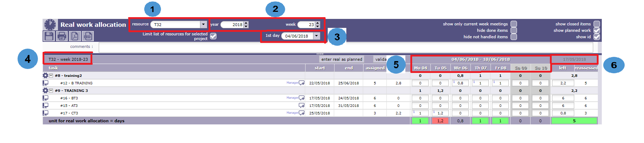The image size is (644, 143).
Task: Toggle Limit list of resources for selected project
Action: [213, 36]
